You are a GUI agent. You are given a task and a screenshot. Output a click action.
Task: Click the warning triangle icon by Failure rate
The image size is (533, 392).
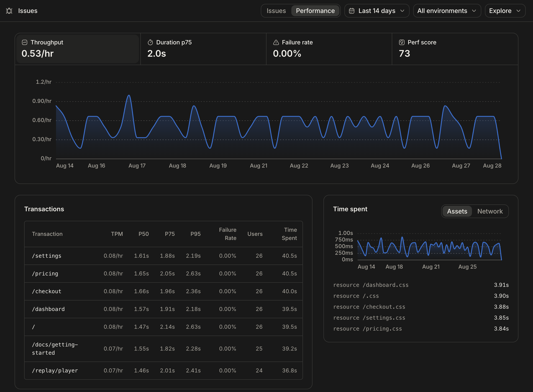pyautogui.click(x=276, y=42)
